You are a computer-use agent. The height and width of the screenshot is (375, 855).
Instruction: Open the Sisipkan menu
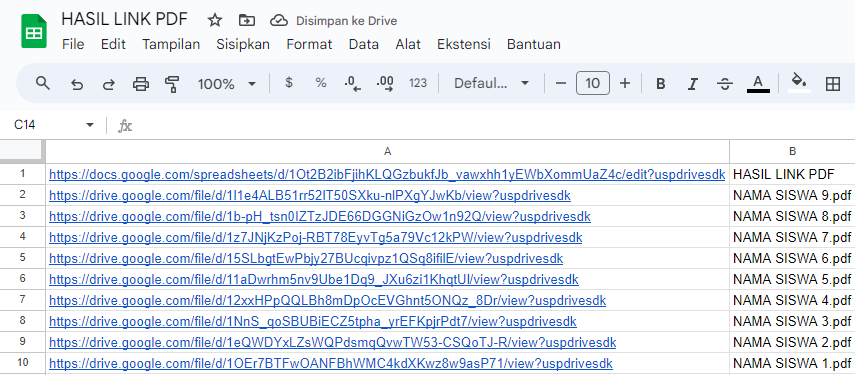[x=243, y=44]
